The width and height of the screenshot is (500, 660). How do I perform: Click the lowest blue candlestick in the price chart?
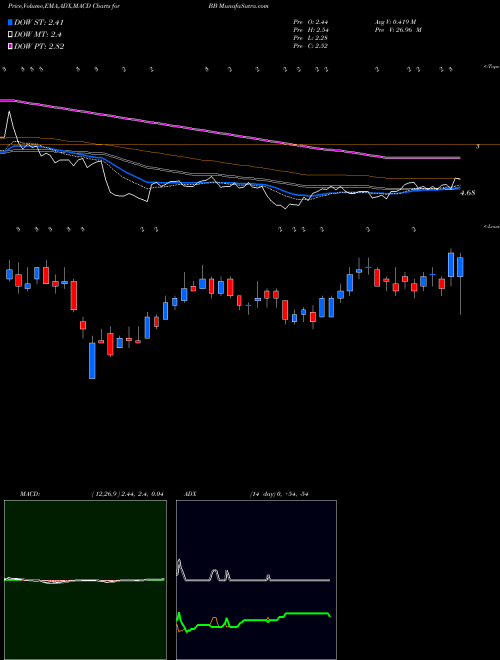pyautogui.click(x=92, y=361)
